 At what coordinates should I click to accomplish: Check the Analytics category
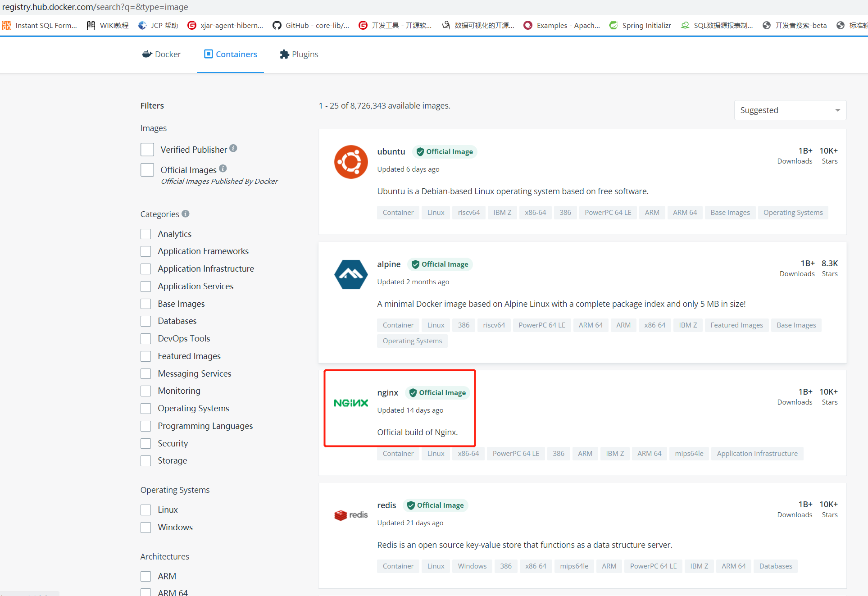point(145,234)
